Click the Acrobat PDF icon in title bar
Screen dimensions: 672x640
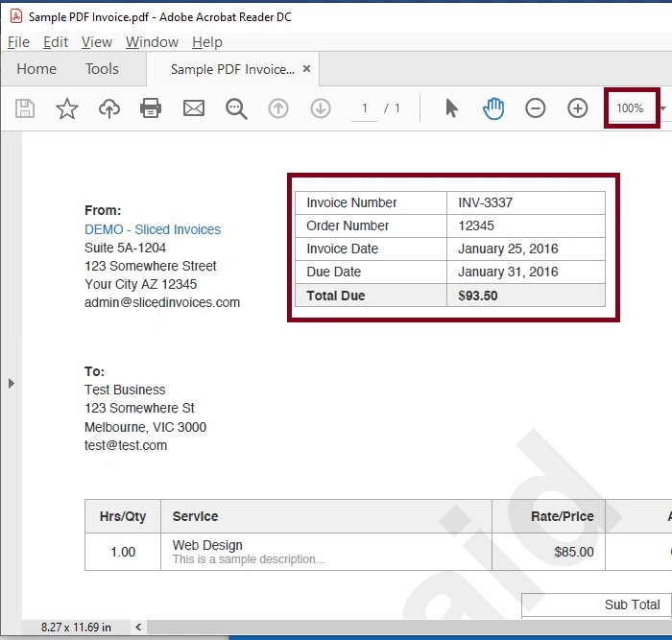point(16,16)
